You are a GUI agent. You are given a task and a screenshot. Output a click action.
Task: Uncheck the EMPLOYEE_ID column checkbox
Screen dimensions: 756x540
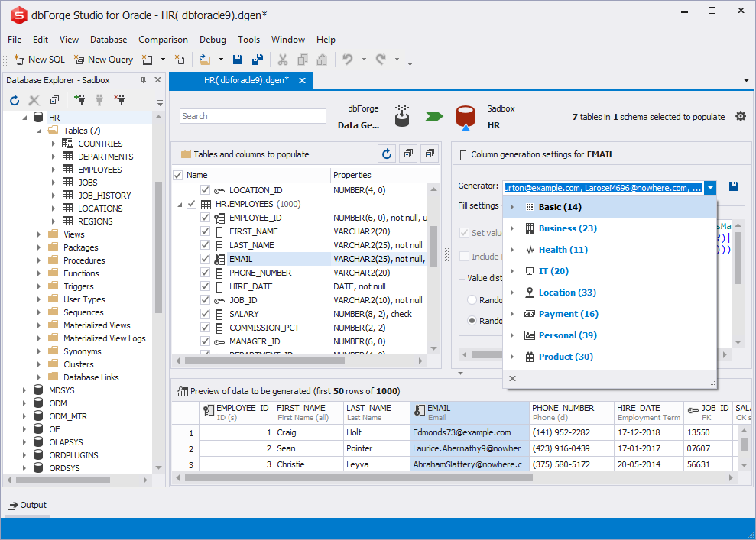[205, 217]
